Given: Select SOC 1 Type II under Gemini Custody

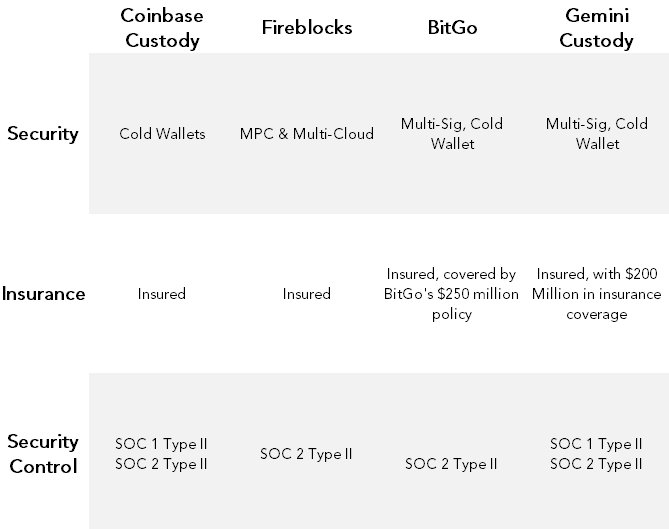Looking at the screenshot, I should pyautogui.click(x=596, y=444).
